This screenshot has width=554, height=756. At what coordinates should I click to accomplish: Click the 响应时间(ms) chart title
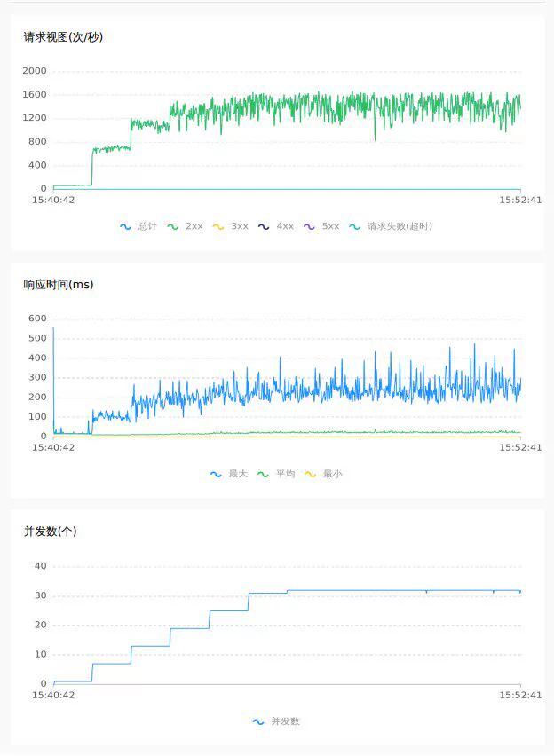[59, 285]
